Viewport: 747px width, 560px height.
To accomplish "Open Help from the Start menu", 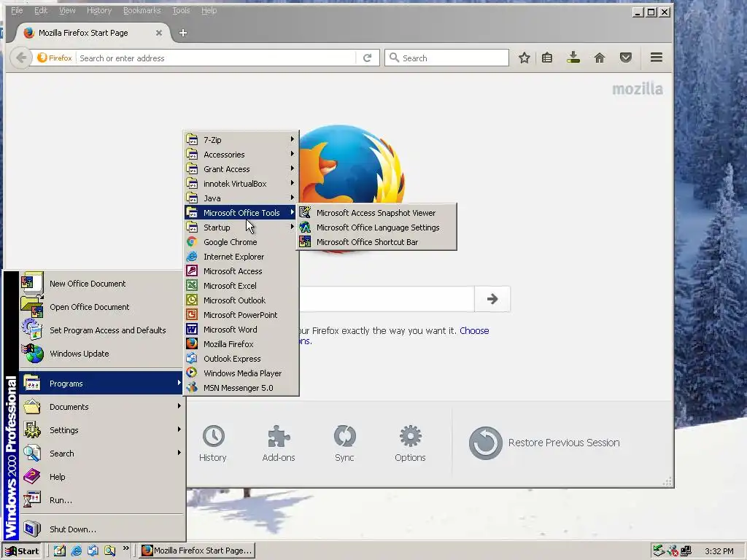I will tap(101, 477).
